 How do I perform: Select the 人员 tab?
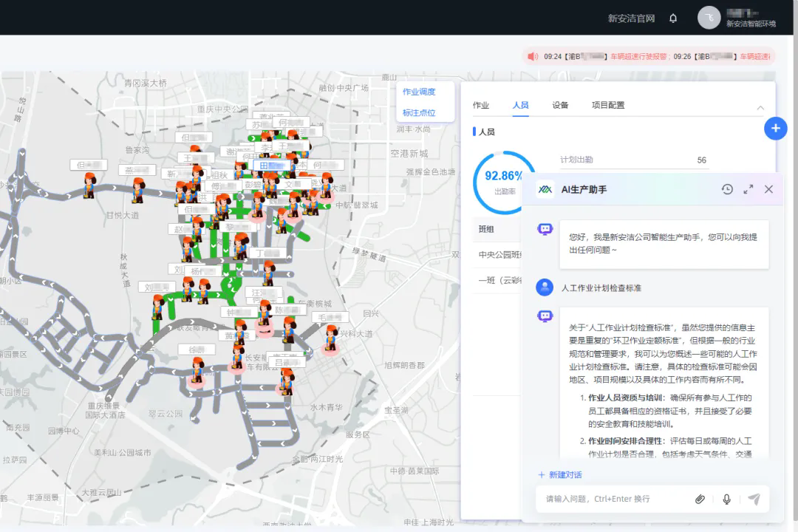coord(520,105)
